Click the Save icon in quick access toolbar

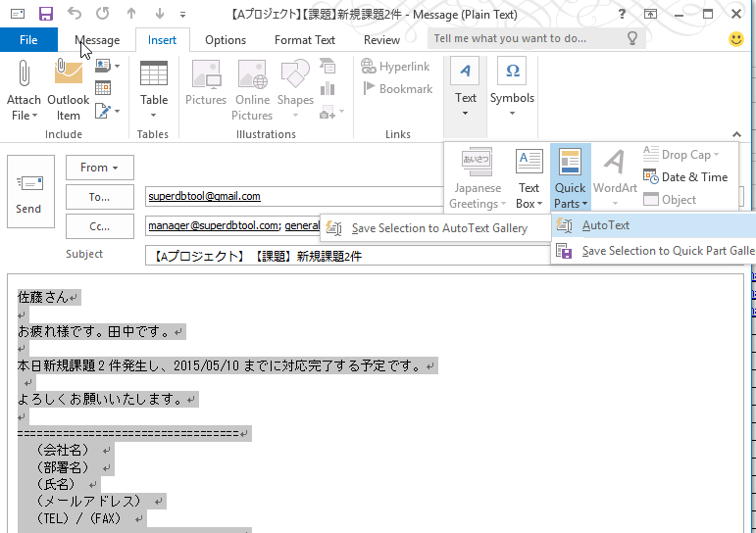point(46,14)
